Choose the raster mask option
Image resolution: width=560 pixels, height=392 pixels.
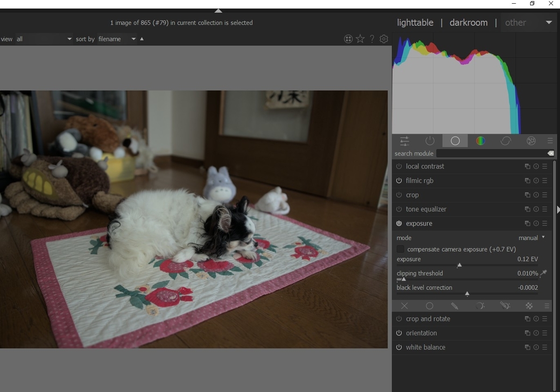pyautogui.click(x=529, y=306)
